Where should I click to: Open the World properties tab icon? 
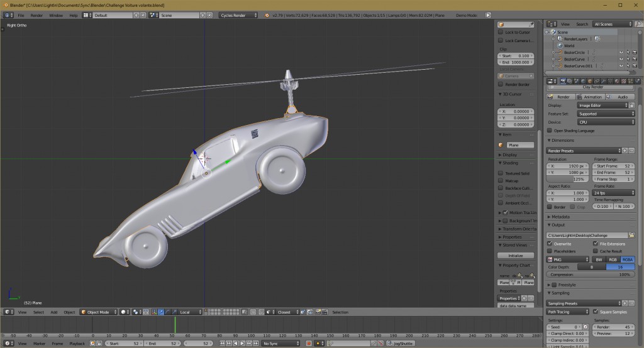582,81
